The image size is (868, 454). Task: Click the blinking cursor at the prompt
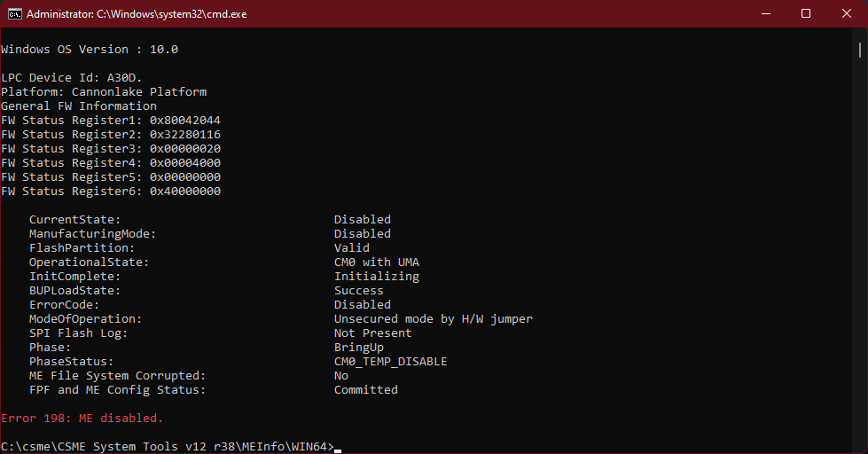pyautogui.click(x=338, y=450)
